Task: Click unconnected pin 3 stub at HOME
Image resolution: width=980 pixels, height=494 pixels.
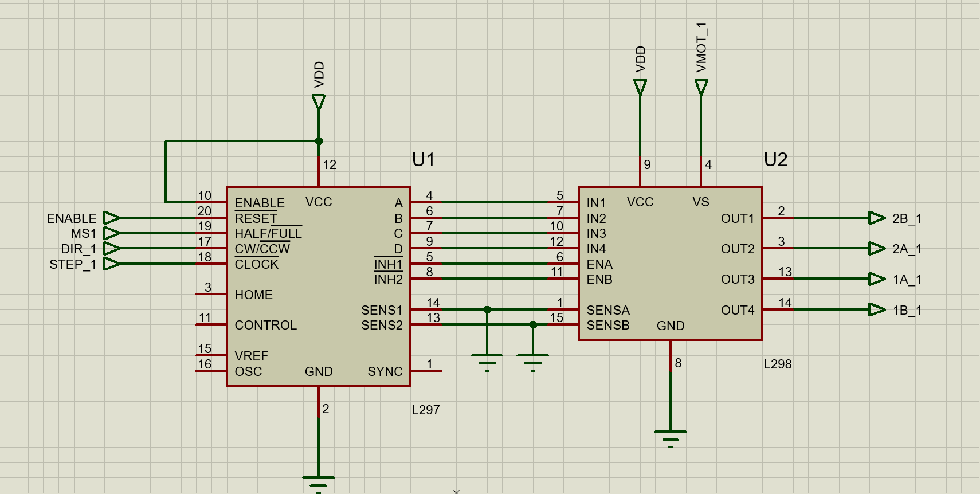Action: [x=211, y=294]
